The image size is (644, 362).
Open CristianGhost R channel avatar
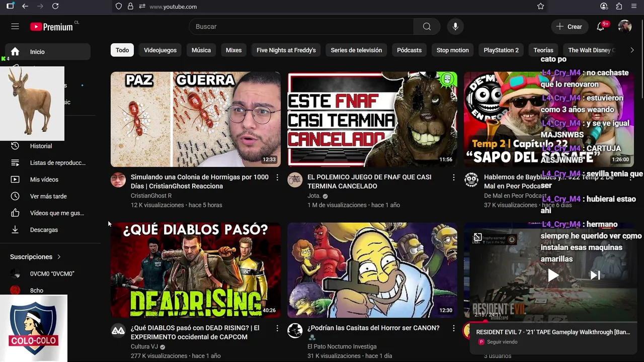click(118, 179)
